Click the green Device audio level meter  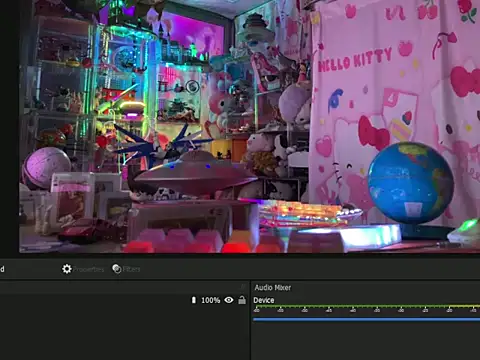[366, 306]
